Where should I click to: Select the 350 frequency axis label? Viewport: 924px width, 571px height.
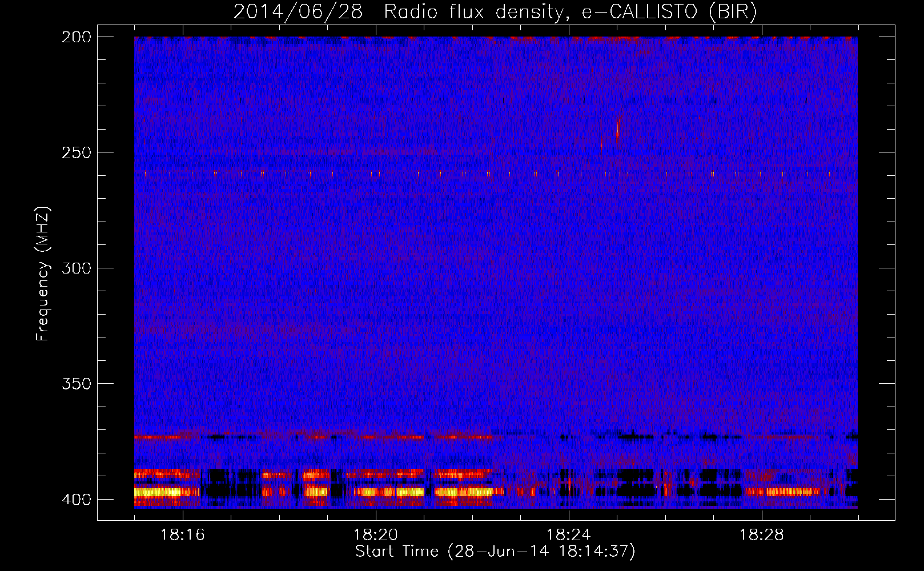[x=76, y=384]
